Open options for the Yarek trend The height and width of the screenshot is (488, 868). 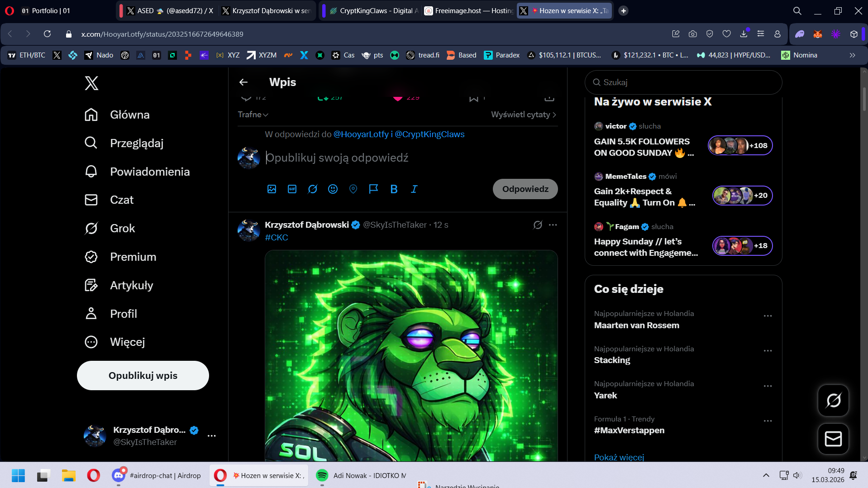tap(768, 386)
